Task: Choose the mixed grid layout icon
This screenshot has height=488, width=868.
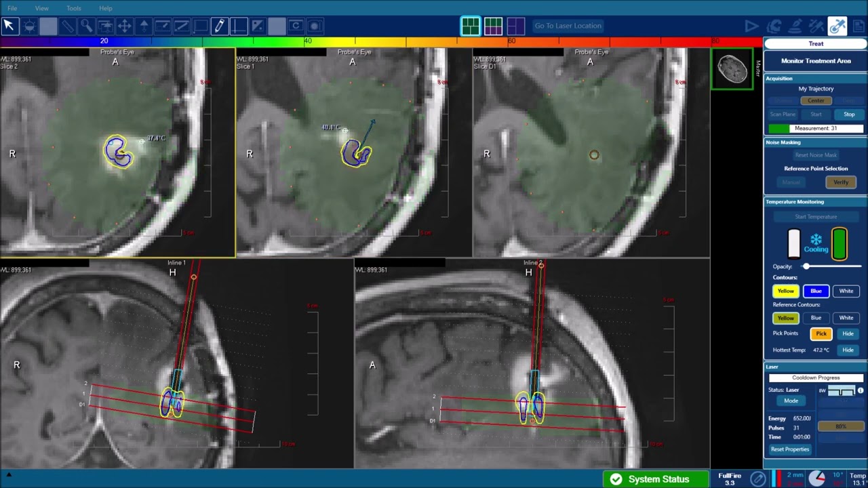Action: 493,26
